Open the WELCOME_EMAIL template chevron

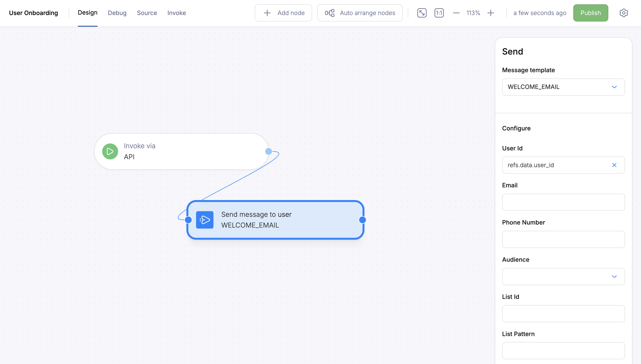(615, 87)
